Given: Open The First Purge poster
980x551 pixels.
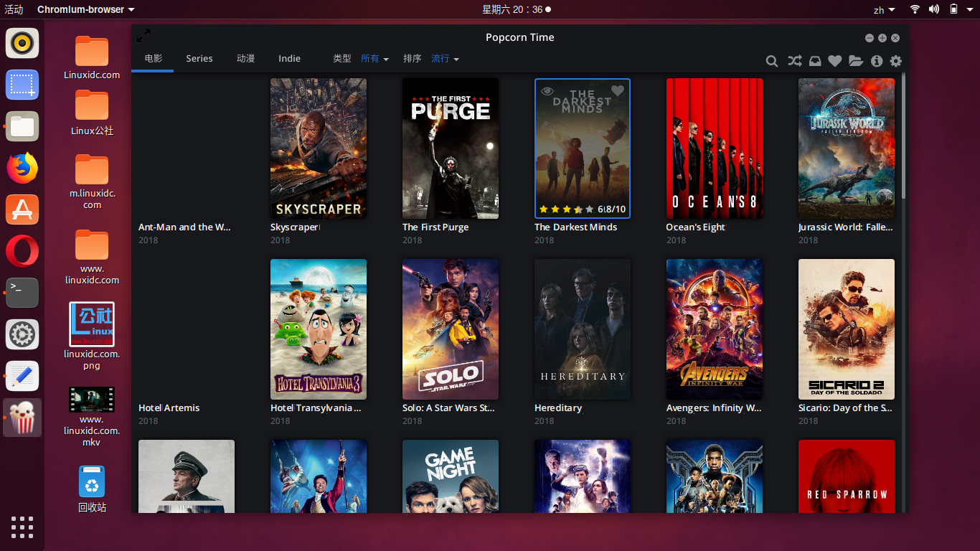Looking at the screenshot, I should pos(451,149).
